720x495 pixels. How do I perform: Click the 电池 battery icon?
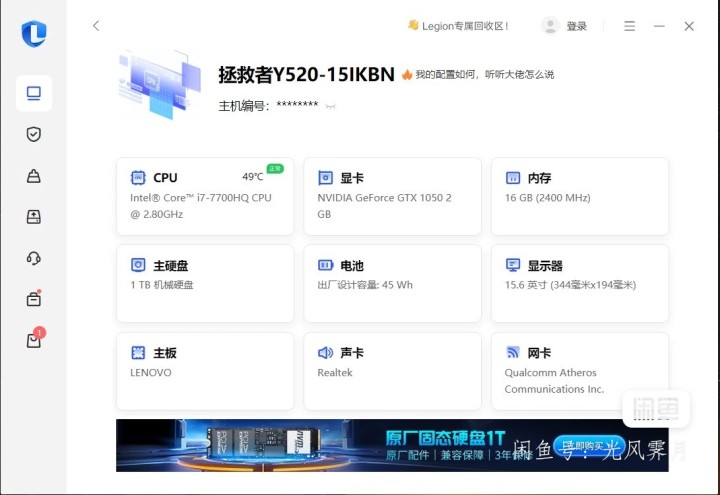click(326, 265)
